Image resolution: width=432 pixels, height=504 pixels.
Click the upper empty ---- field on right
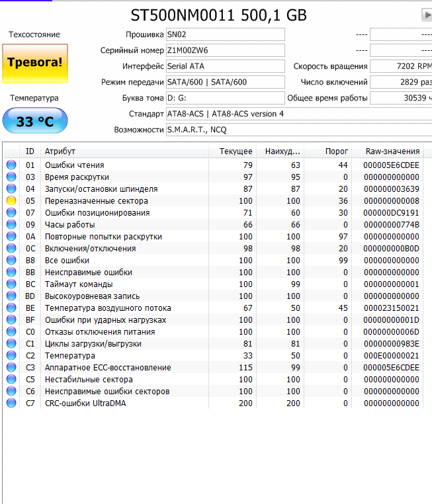(x=401, y=34)
